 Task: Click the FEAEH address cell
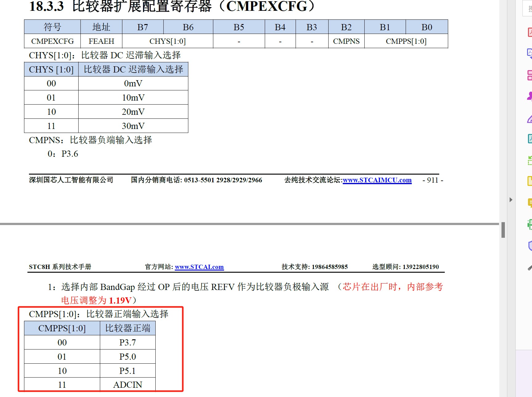[101, 41]
